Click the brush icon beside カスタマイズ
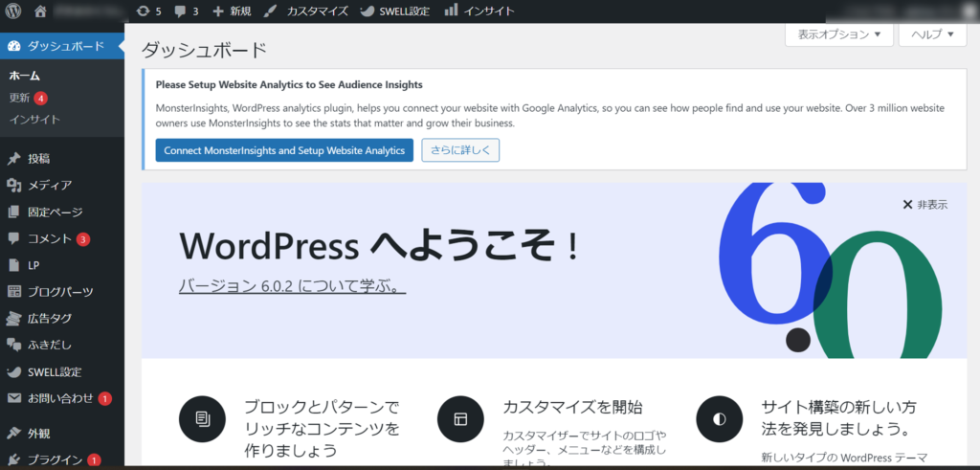The height and width of the screenshot is (470, 980). (271, 11)
